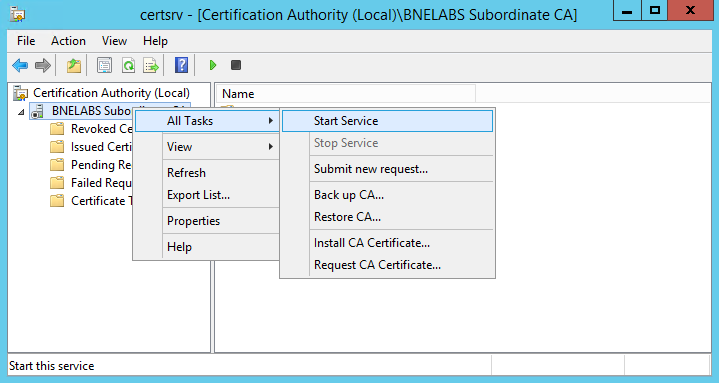
Task: Click the green Start Service play icon
Action: [x=213, y=65]
